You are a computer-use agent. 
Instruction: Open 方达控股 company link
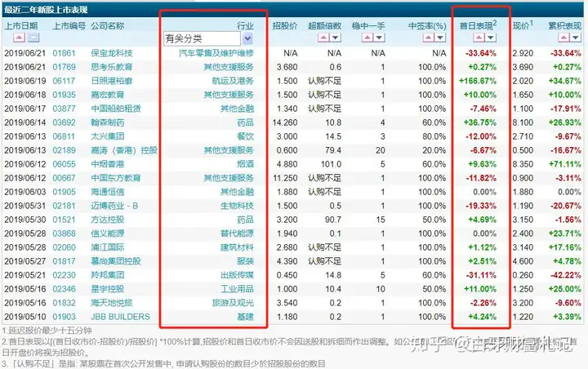pos(107,220)
